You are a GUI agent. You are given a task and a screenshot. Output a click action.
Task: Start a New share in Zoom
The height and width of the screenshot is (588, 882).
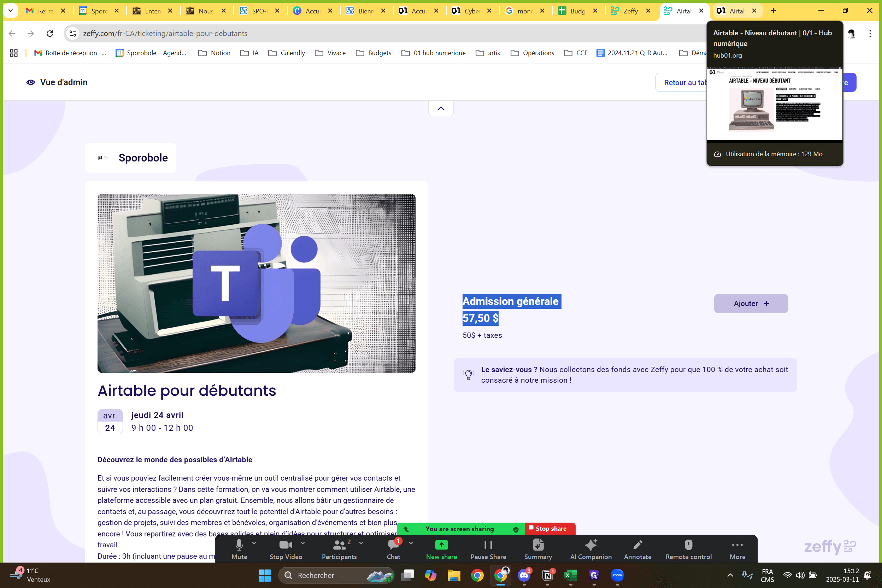(441, 549)
